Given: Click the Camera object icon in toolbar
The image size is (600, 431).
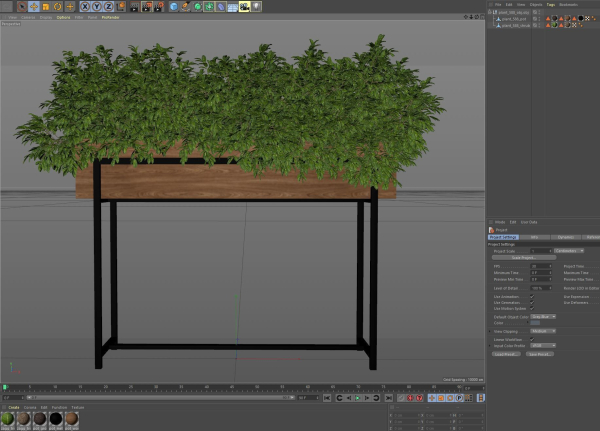Looking at the screenshot, I should pos(244,7).
